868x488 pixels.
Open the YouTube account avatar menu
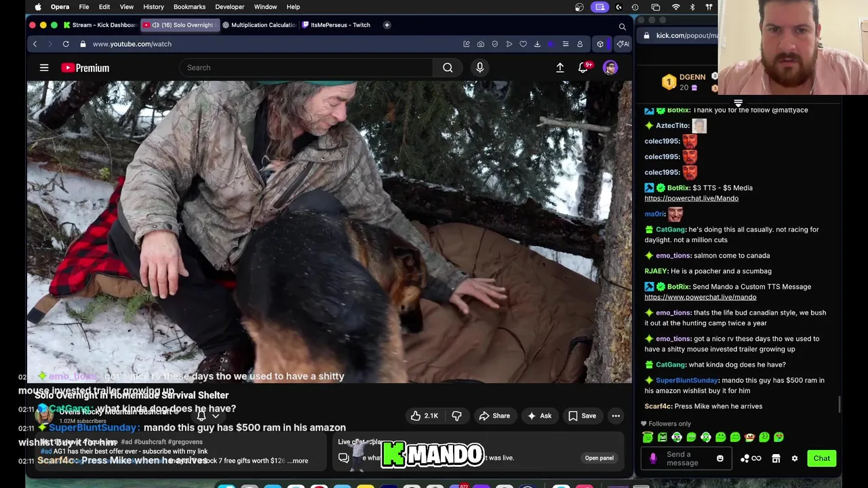click(610, 68)
